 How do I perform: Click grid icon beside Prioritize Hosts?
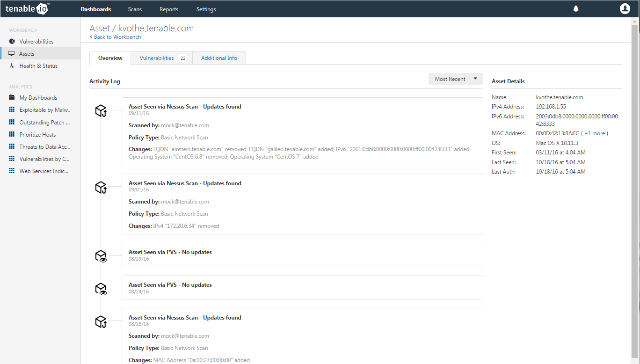pyautogui.click(x=12, y=135)
